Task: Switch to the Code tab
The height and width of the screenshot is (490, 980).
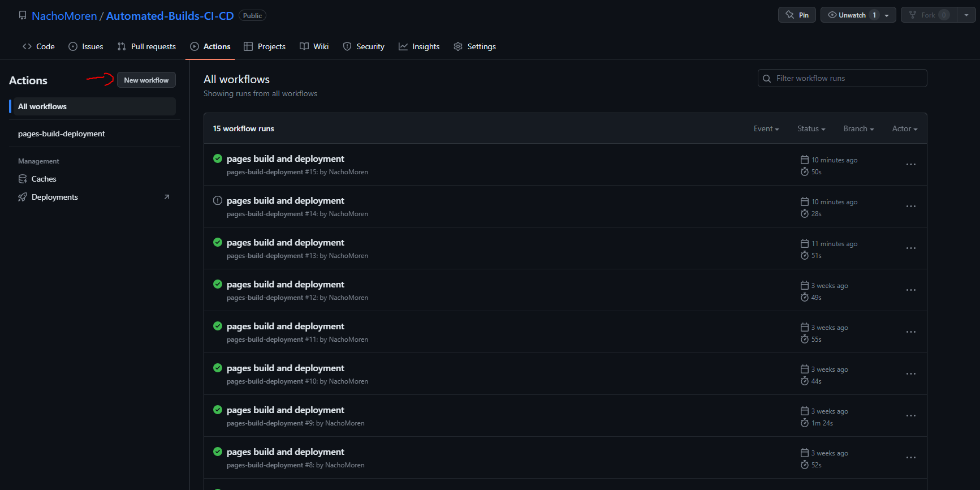Action: tap(38, 46)
